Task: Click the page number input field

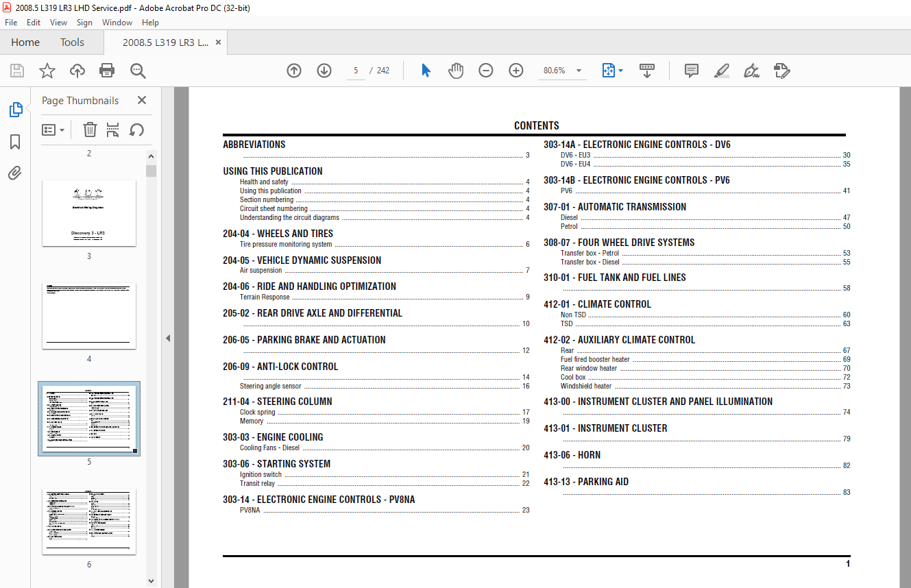Action: (x=356, y=71)
